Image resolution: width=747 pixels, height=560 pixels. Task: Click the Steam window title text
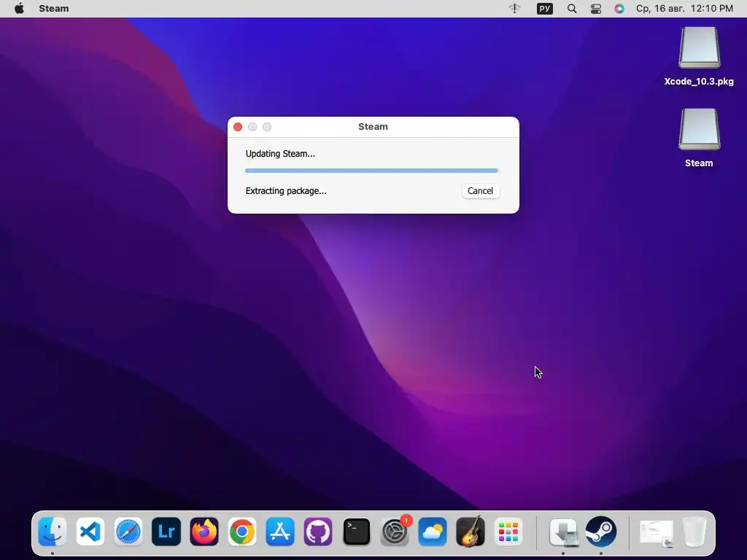(373, 127)
